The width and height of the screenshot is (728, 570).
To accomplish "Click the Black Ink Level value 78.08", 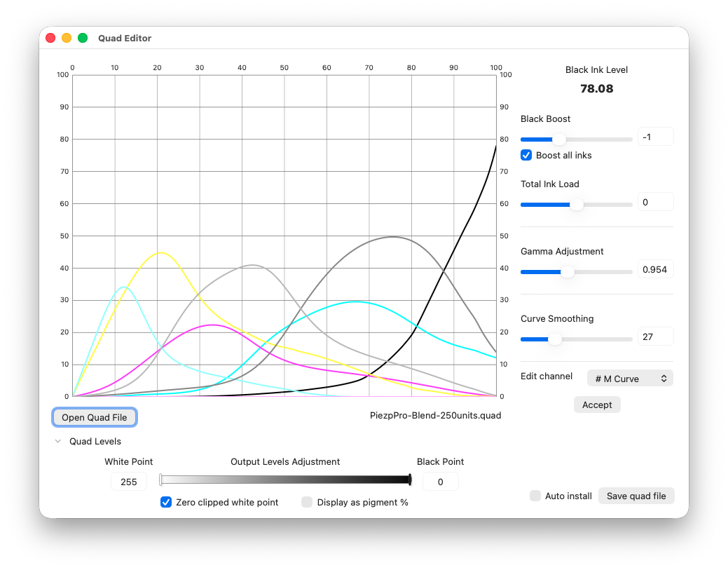I will pos(596,88).
